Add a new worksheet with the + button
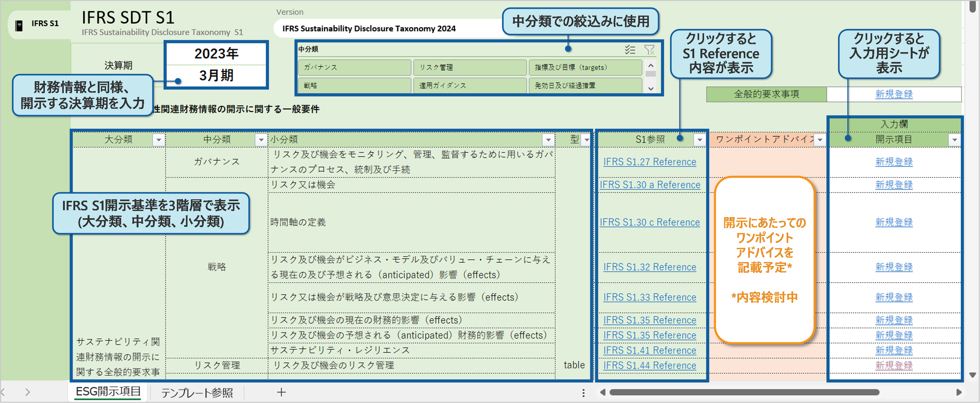This screenshot has width=980, height=403. click(281, 392)
